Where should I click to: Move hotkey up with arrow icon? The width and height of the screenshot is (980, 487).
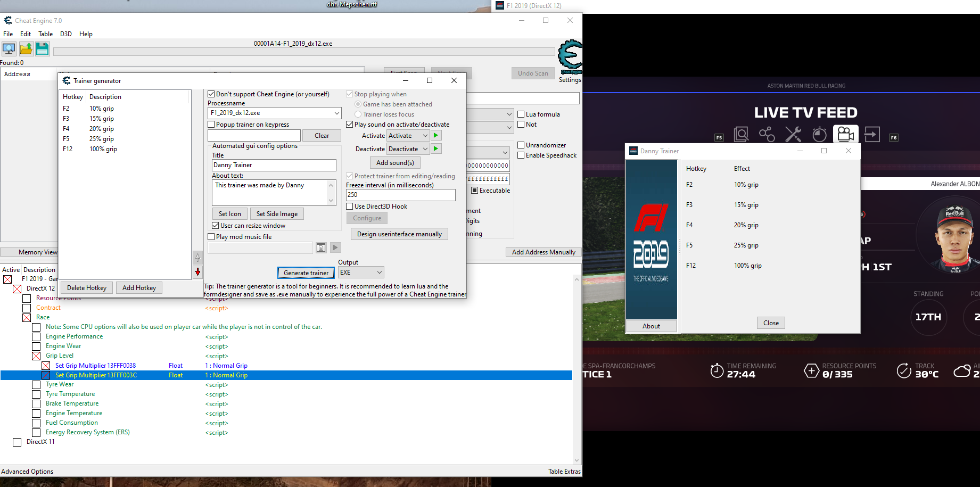point(197,258)
